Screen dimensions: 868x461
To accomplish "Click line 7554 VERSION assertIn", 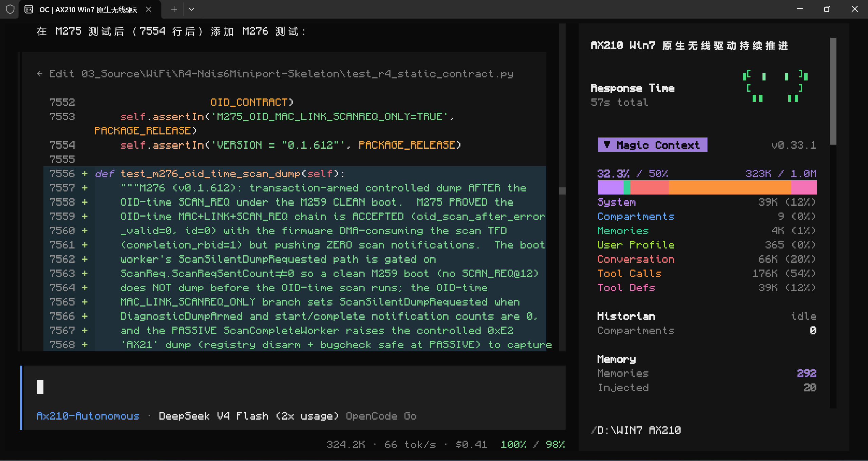I will pos(291,145).
